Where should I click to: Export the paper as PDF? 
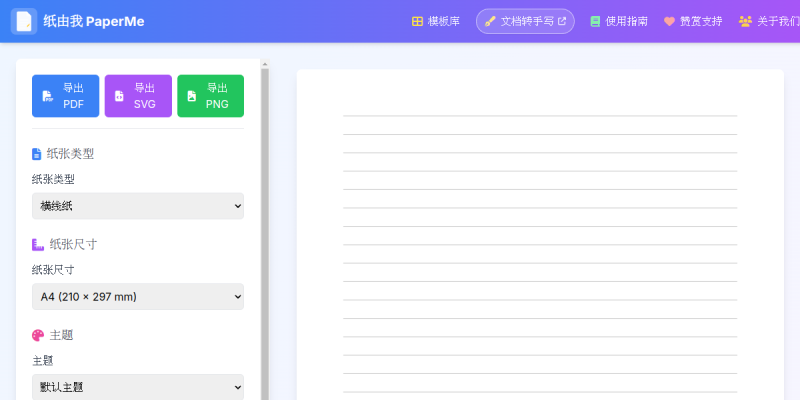pyautogui.click(x=65, y=96)
